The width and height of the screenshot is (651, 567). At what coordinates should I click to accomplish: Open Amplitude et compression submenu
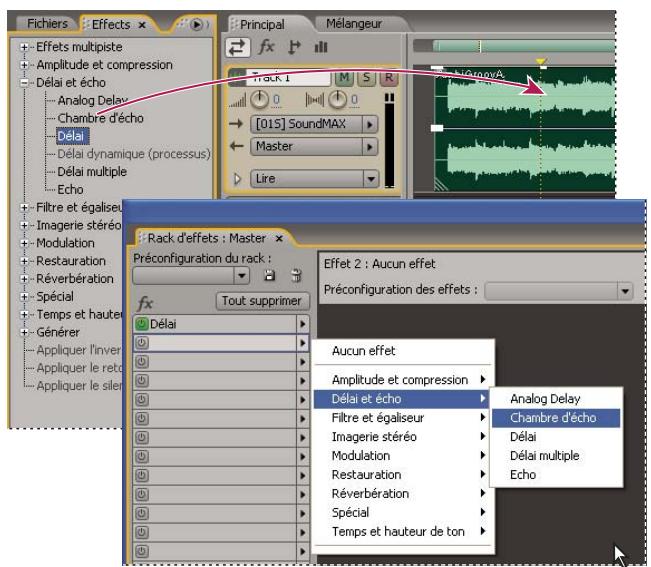click(403, 379)
